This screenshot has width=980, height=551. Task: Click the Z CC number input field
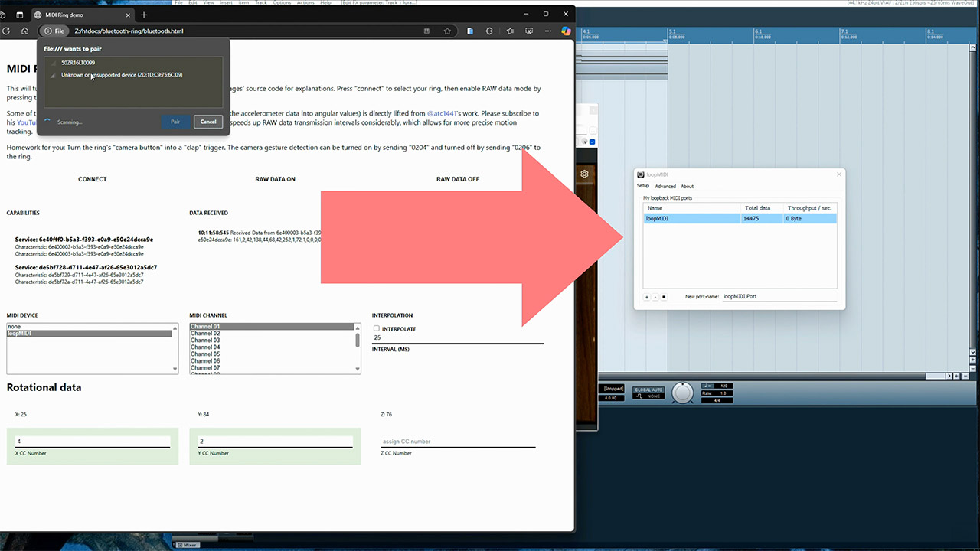tap(458, 442)
